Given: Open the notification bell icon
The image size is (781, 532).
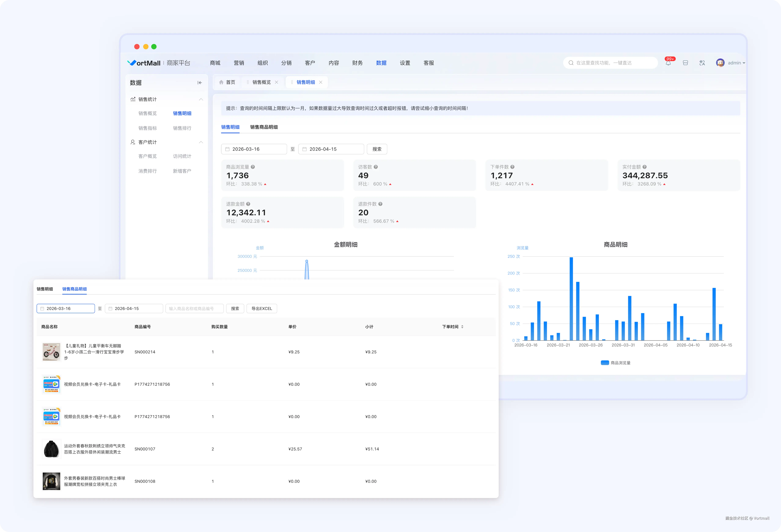Looking at the screenshot, I should point(668,63).
